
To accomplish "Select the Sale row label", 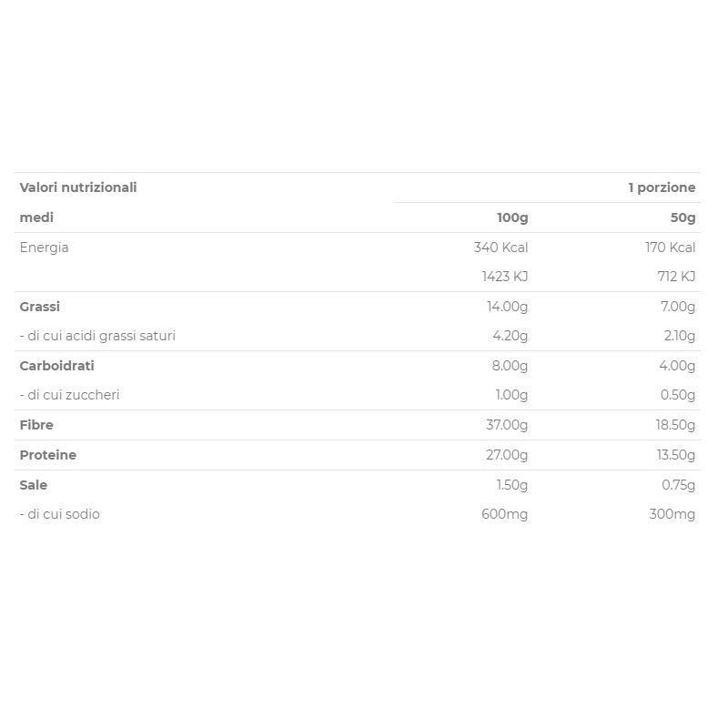I will pos(34,485).
